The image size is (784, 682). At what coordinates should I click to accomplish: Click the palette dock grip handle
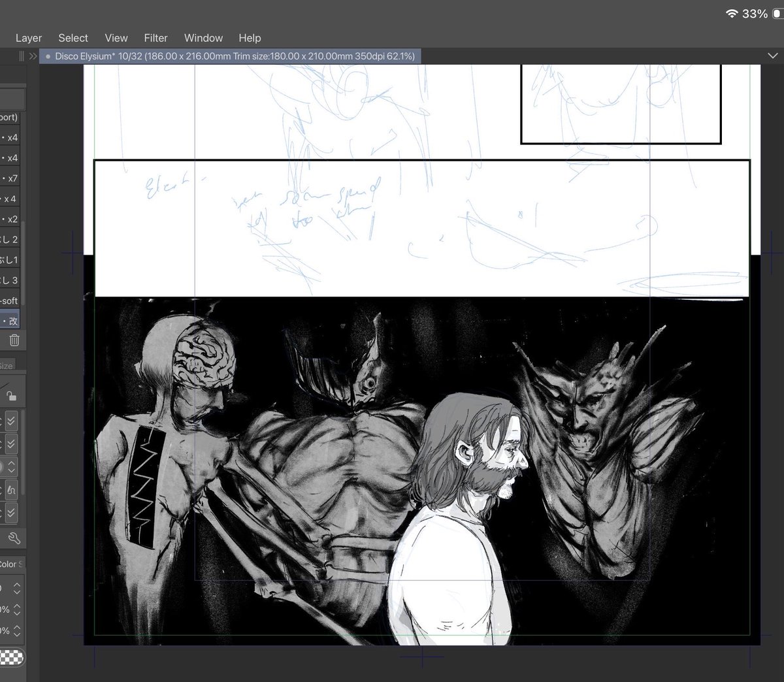coord(22,56)
